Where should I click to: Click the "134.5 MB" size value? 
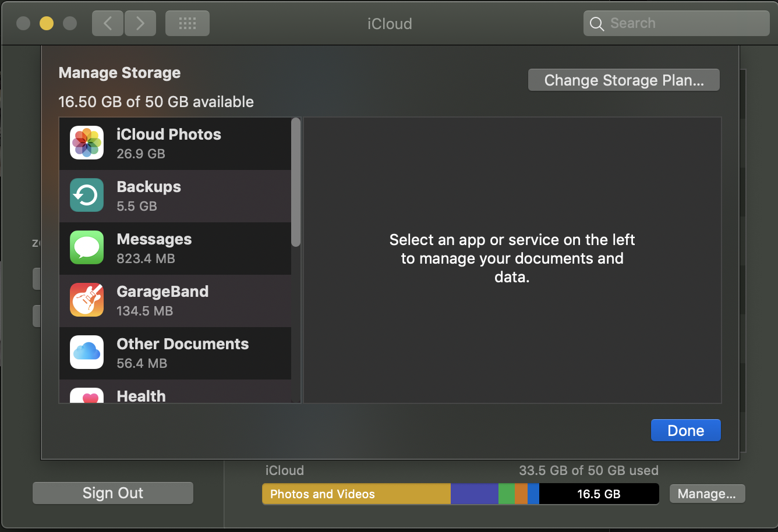pos(145,311)
